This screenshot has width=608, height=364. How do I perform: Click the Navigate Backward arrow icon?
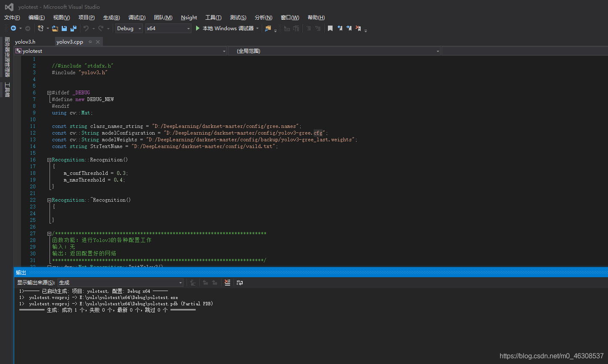point(13,29)
